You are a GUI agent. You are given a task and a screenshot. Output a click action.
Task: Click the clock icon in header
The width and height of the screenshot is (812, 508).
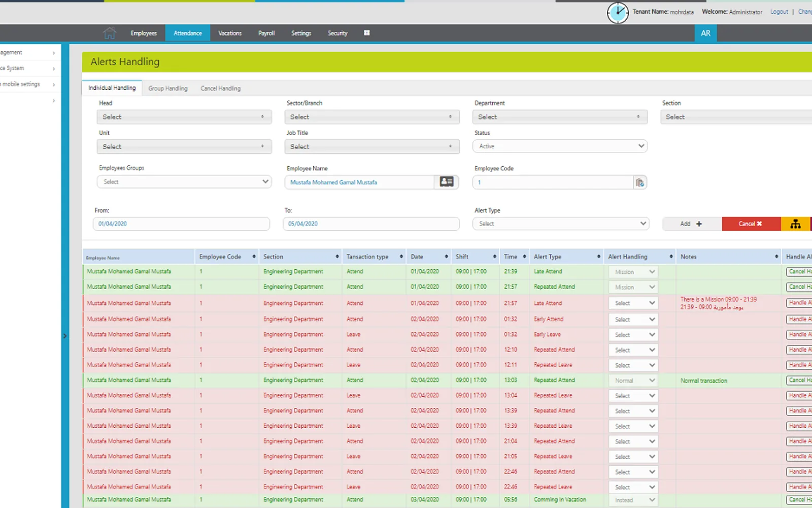(618, 13)
